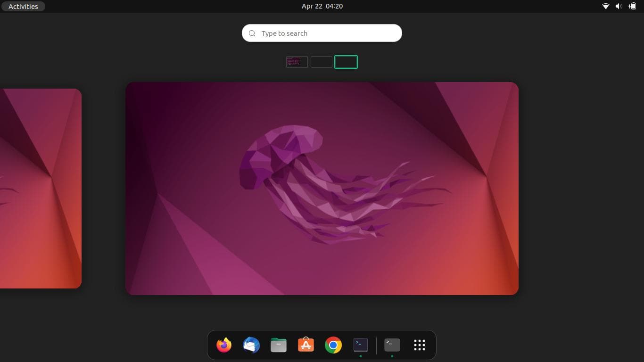This screenshot has height=362, width=644.
Task: Open the dark blue terminal icon left of dock separator
Action: (x=361, y=345)
